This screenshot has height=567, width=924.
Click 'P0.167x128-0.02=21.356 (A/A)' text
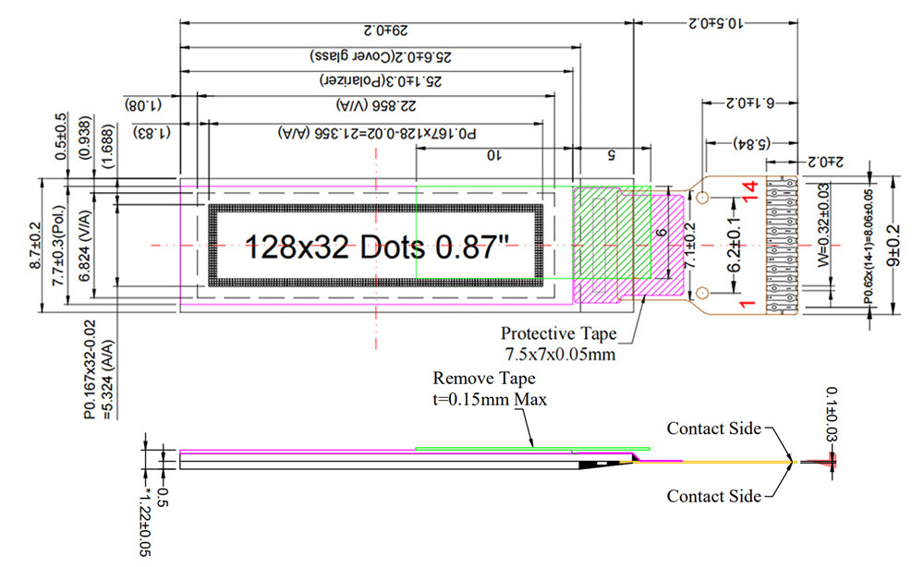pos(377,133)
